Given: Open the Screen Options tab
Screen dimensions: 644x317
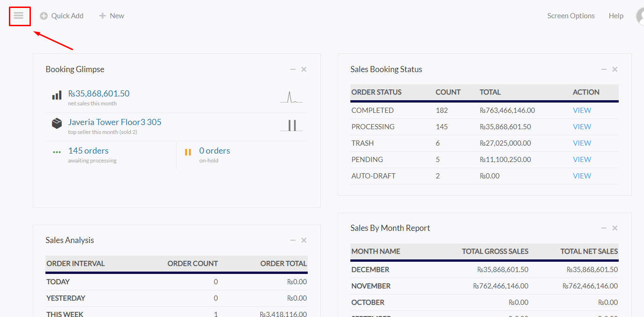Looking at the screenshot, I should [x=571, y=16].
